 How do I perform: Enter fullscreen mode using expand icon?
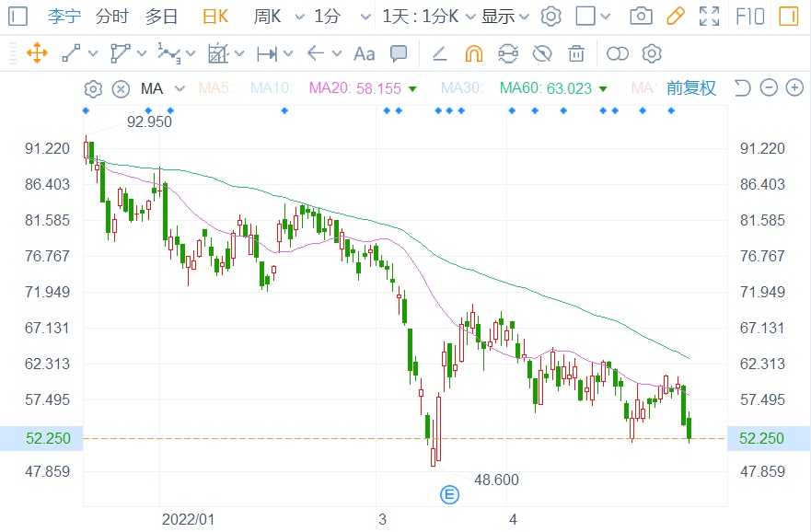click(709, 17)
